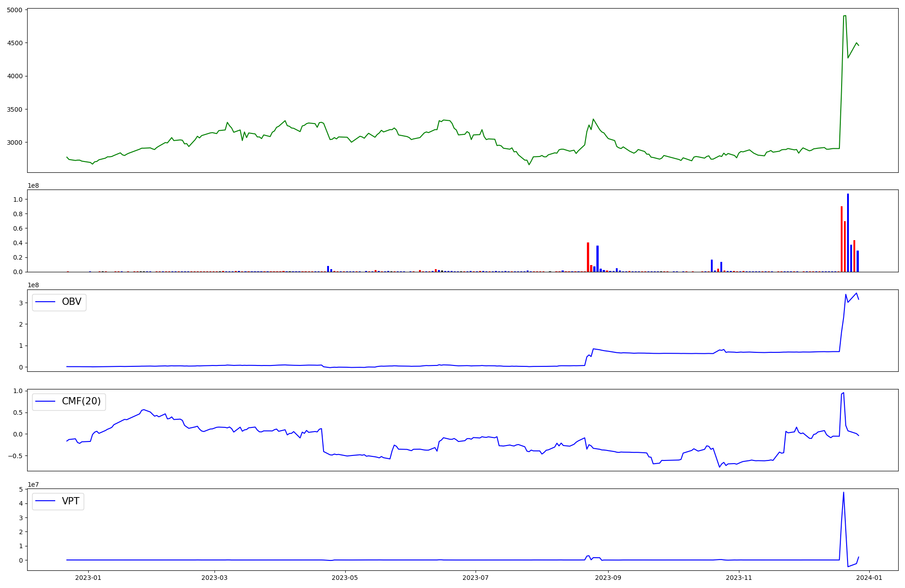Click the 2023-05 x-axis date label
This screenshot has height=588, width=905.
click(x=345, y=578)
